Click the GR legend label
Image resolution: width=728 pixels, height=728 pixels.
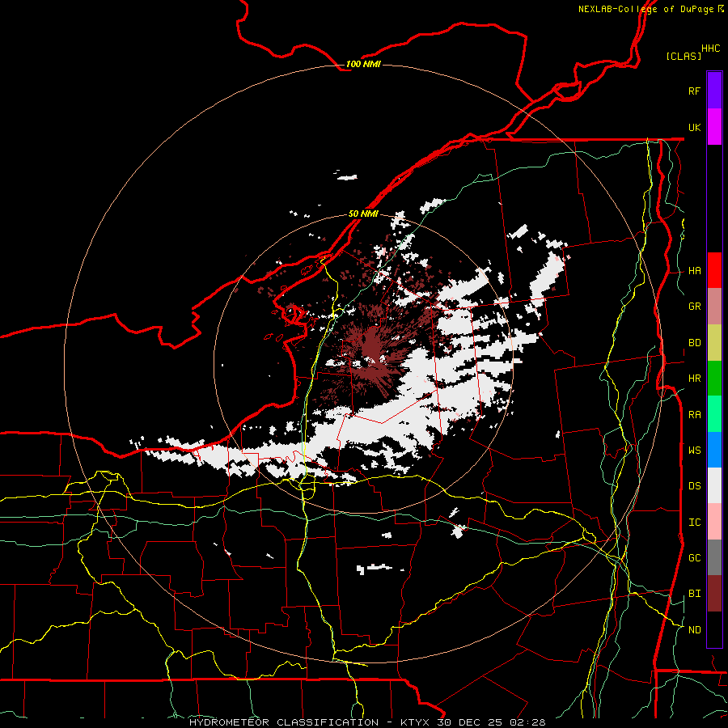point(694,307)
